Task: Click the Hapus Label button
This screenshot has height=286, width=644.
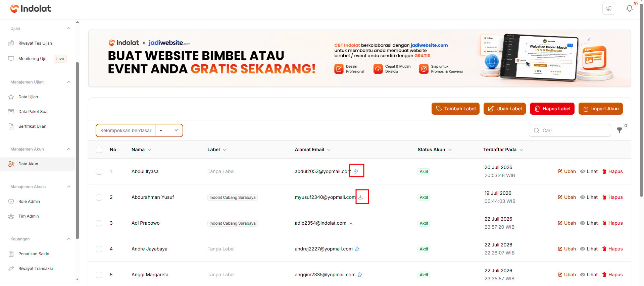Action: click(552, 109)
